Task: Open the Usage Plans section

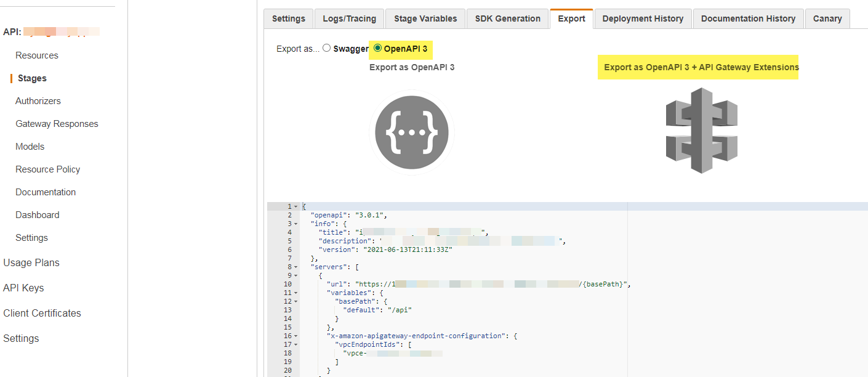Action: click(x=31, y=262)
